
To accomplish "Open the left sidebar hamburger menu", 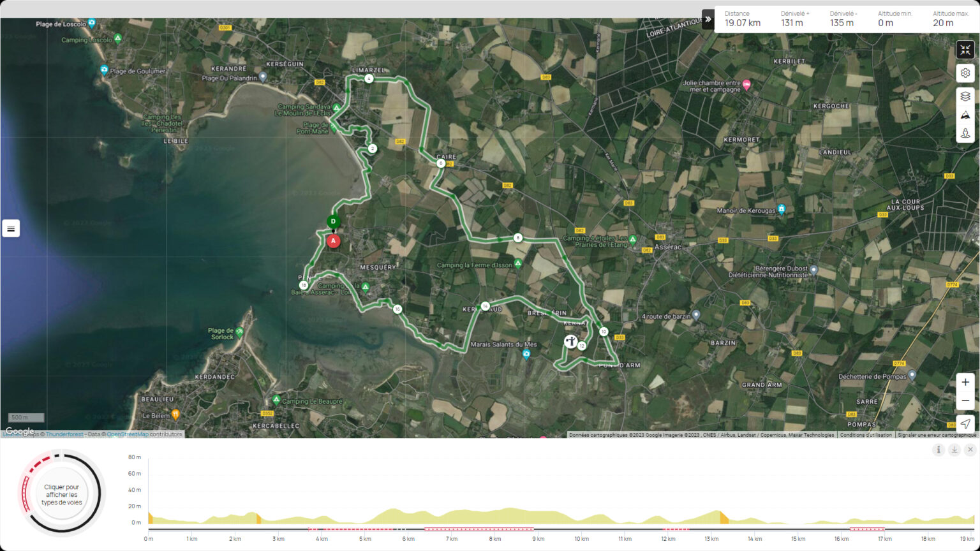I will click(11, 228).
